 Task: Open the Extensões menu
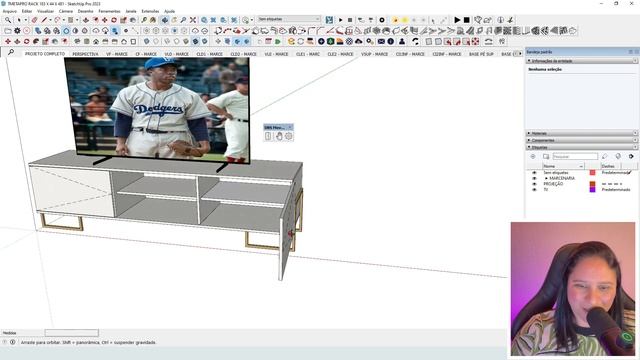[150, 11]
